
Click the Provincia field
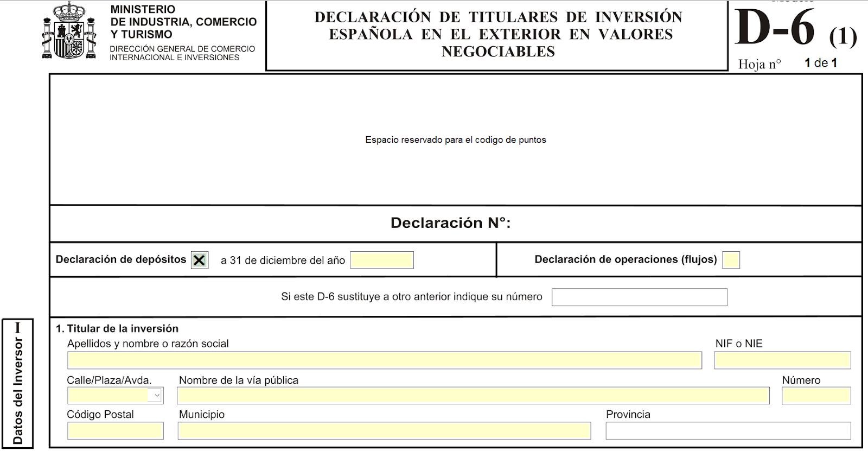pos(729,431)
